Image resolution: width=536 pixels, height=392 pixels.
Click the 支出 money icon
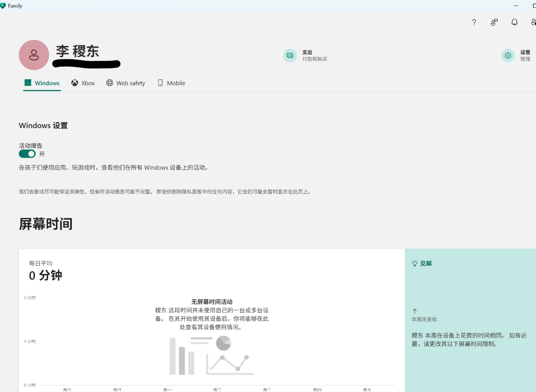coord(290,55)
